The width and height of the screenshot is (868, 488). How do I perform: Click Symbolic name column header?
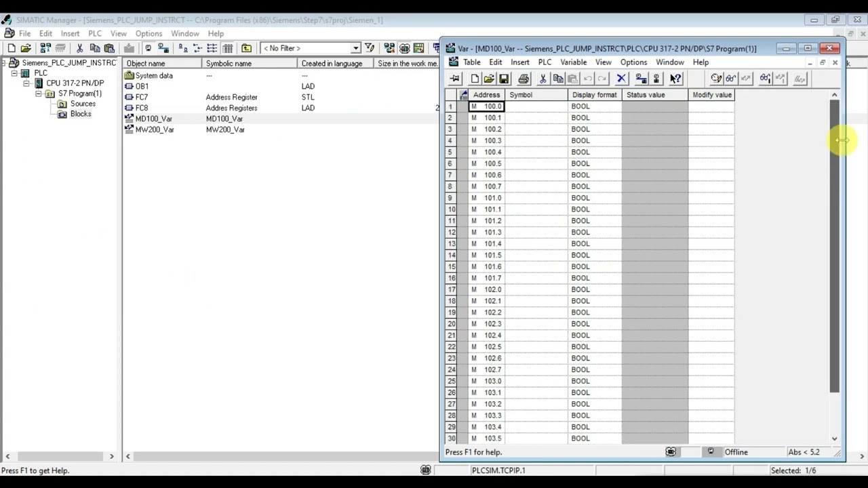249,64
